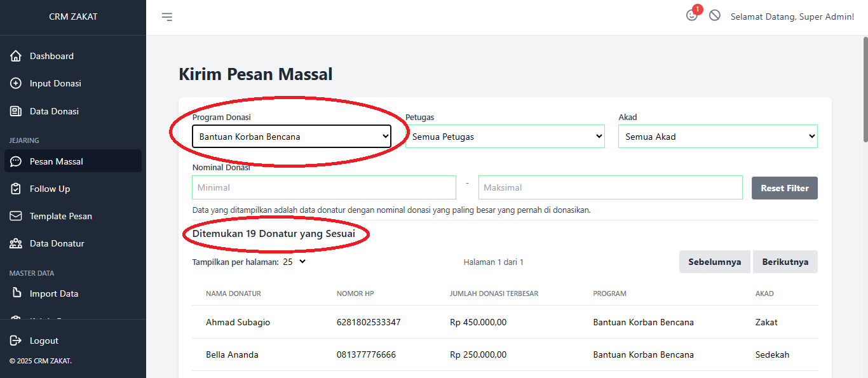This screenshot has height=378, width=868.
Task: Click the Import Data file icon
Action: tap(16, 294)
